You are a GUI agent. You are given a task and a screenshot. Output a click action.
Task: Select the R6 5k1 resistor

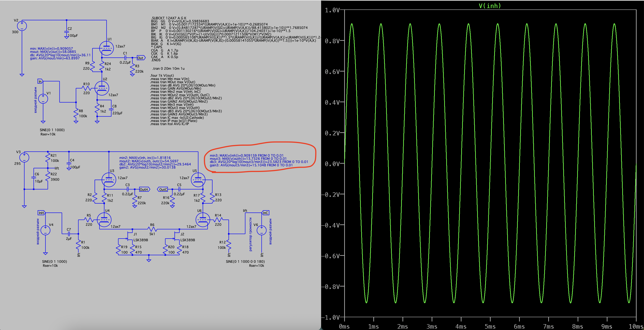coord(152,229)
